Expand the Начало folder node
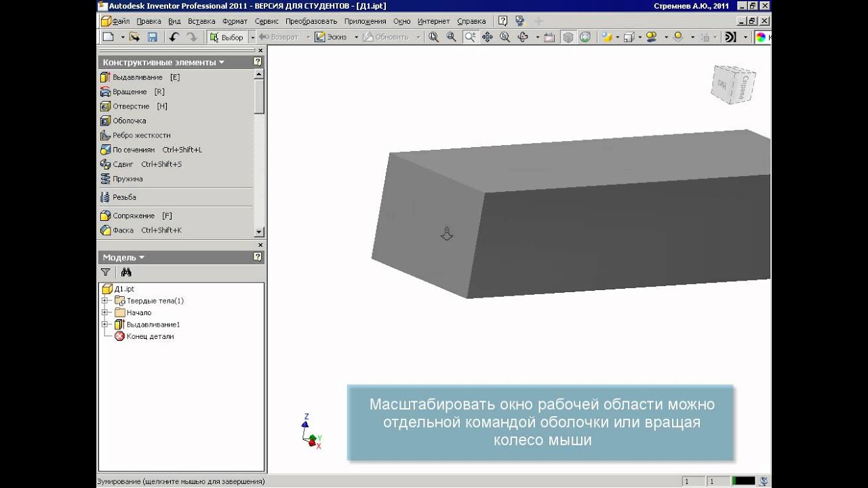Image resolution: width=868 pixels, height=488 pixels. point(105,312)
